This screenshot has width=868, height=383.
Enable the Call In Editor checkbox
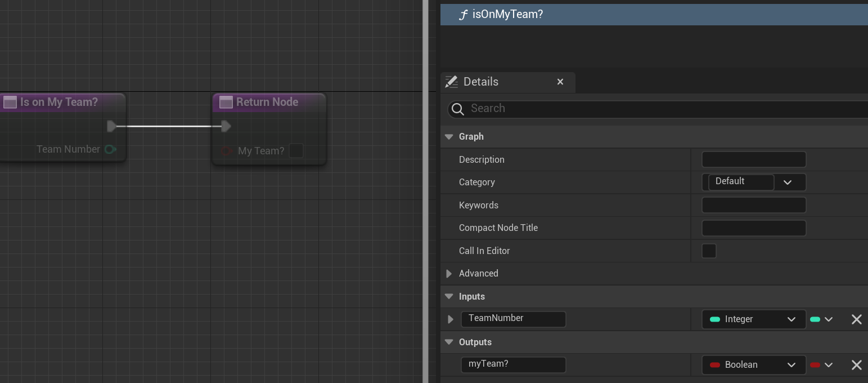(709, 251)
